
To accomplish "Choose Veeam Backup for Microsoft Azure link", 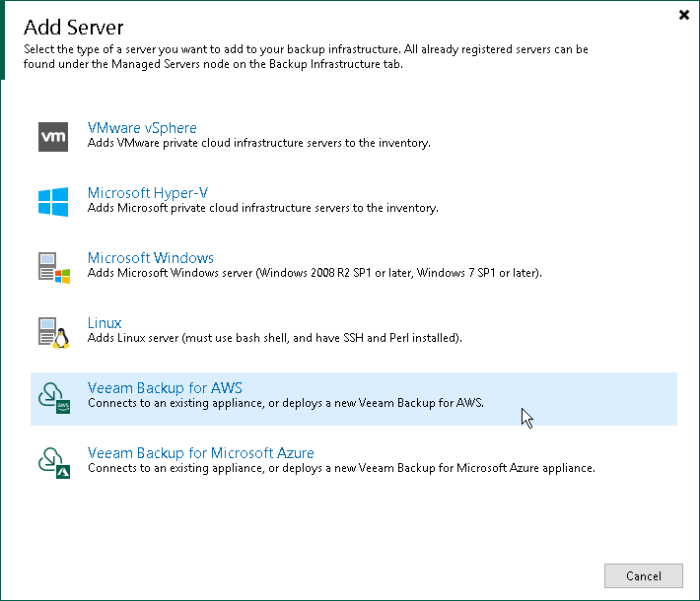I will click(x=201, y=453).
